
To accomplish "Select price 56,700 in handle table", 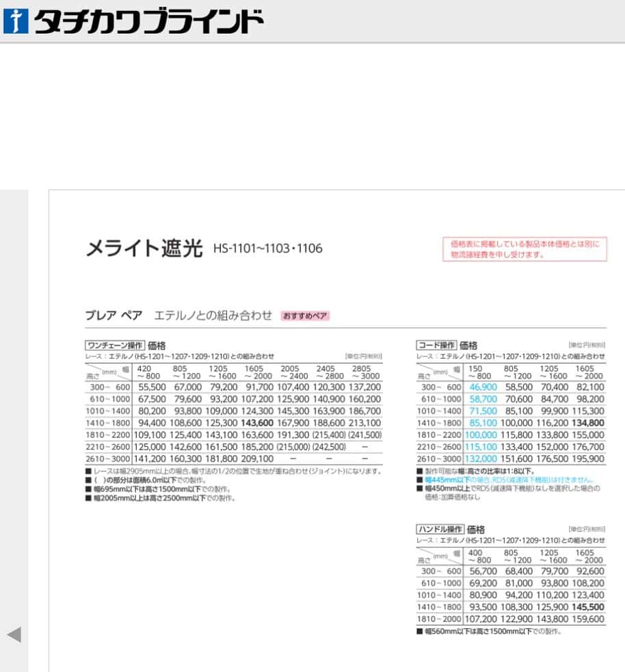I will coord(483,571).
